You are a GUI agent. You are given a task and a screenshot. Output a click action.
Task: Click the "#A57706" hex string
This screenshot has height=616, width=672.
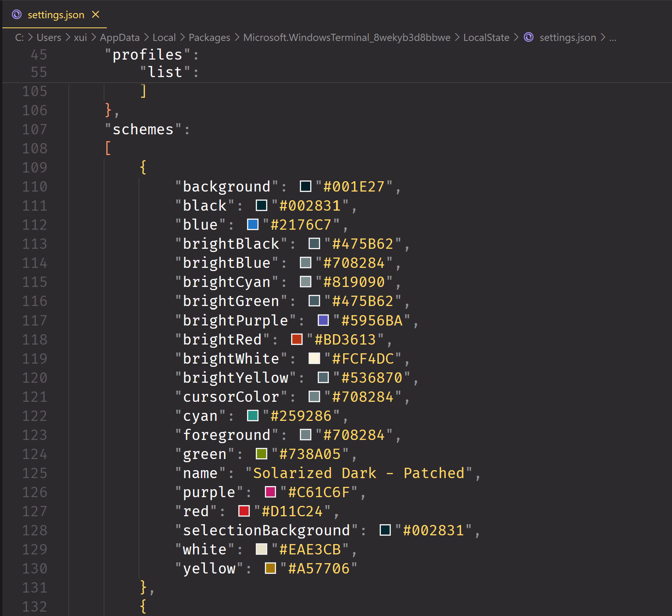(319, 569)
